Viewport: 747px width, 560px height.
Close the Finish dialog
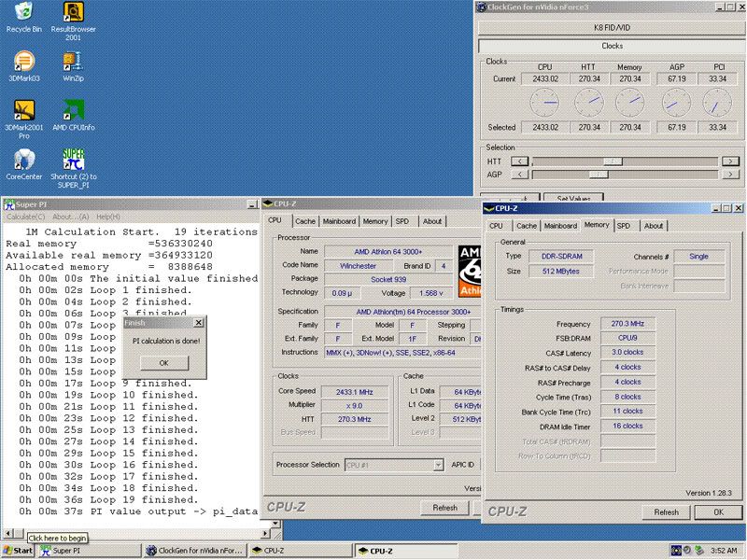click(199, 323)
